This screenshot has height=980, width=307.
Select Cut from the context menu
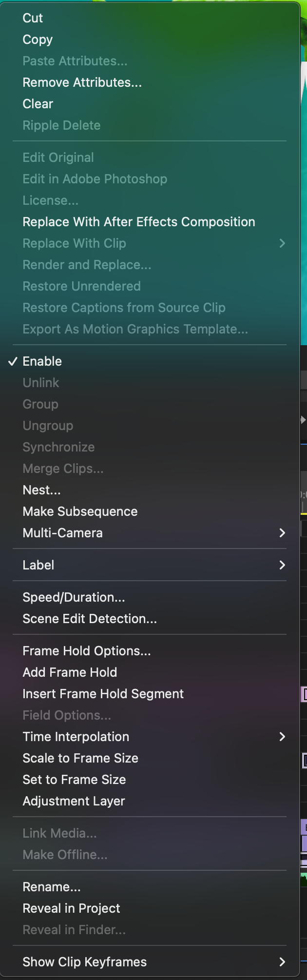pyautogui.click(x=32, y=18)
